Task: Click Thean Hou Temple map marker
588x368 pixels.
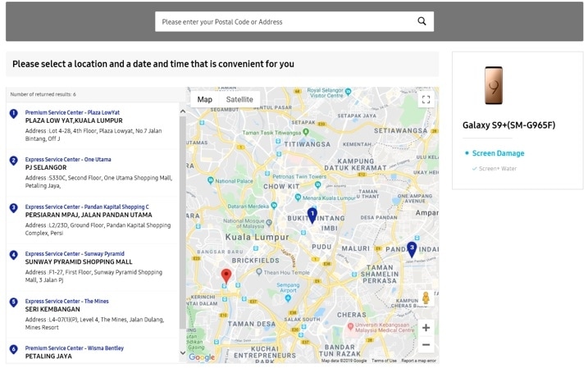Action: 259,272
